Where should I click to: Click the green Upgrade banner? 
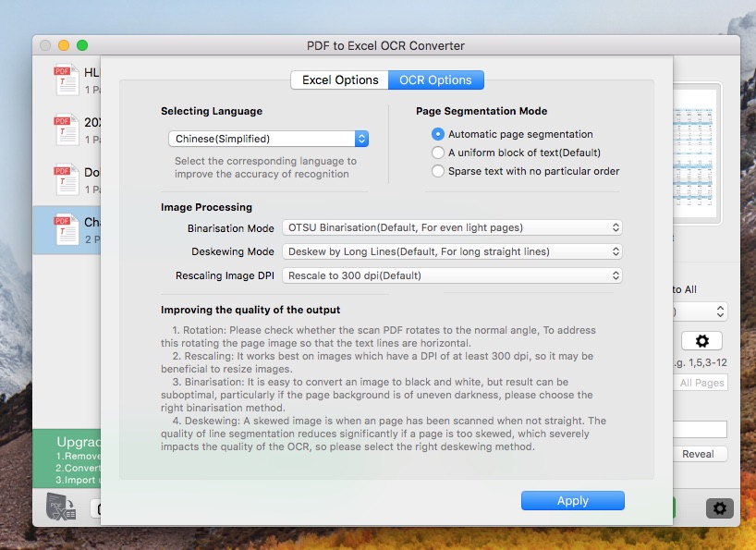67,458
